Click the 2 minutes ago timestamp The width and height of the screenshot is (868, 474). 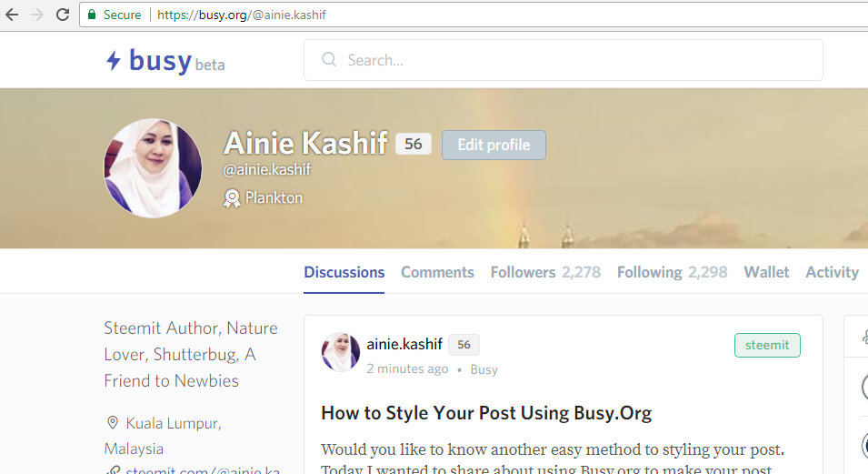click(407, 369)
